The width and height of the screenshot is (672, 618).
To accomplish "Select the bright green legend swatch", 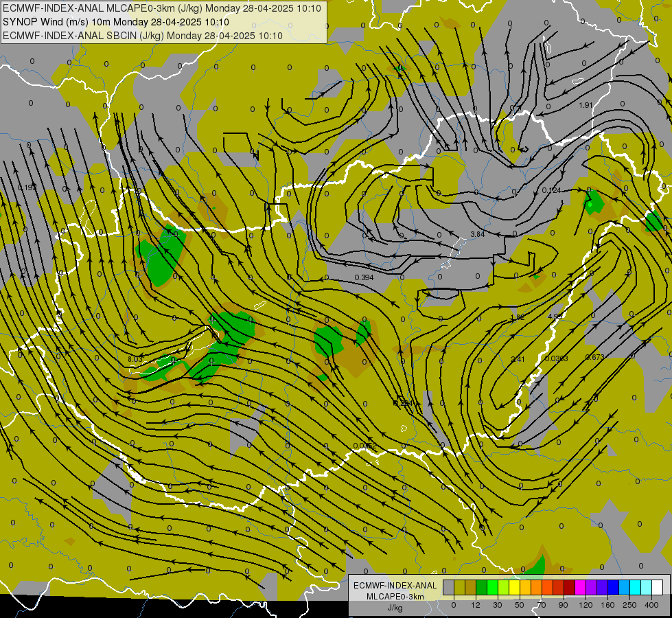I will point(492,587).
